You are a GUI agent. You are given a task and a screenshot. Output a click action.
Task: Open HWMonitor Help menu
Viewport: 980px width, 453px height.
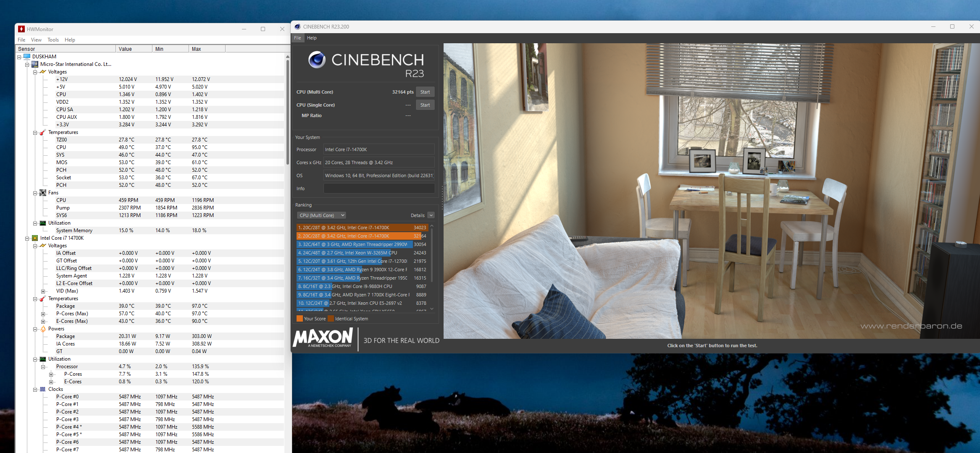[70, 40]
